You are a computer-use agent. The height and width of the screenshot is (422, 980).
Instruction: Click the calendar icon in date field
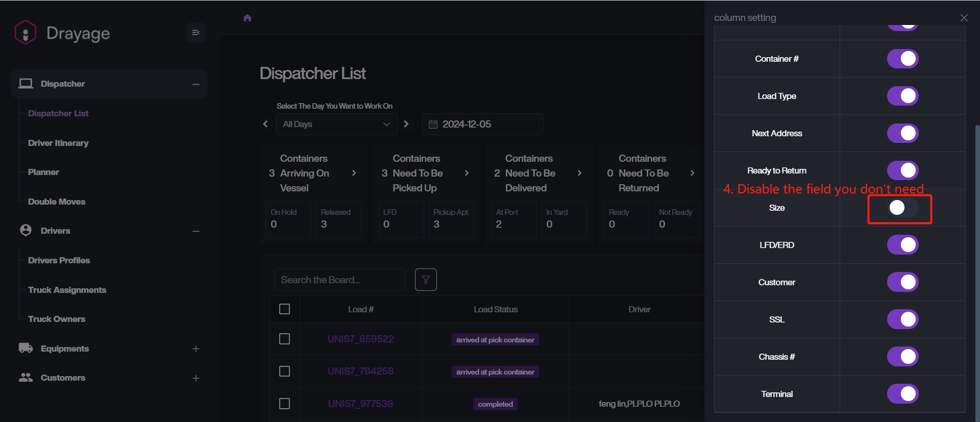tap(433, 125)
